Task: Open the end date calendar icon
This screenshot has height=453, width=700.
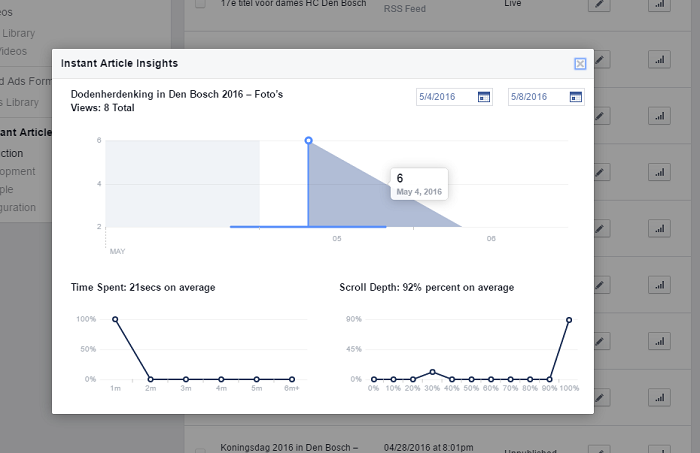Action: pos(575,97)
